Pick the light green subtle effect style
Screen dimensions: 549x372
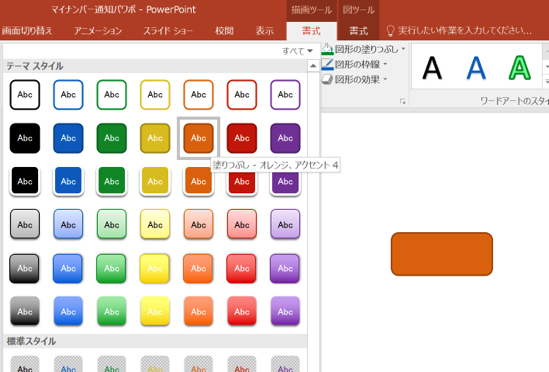tap(112, 225)
